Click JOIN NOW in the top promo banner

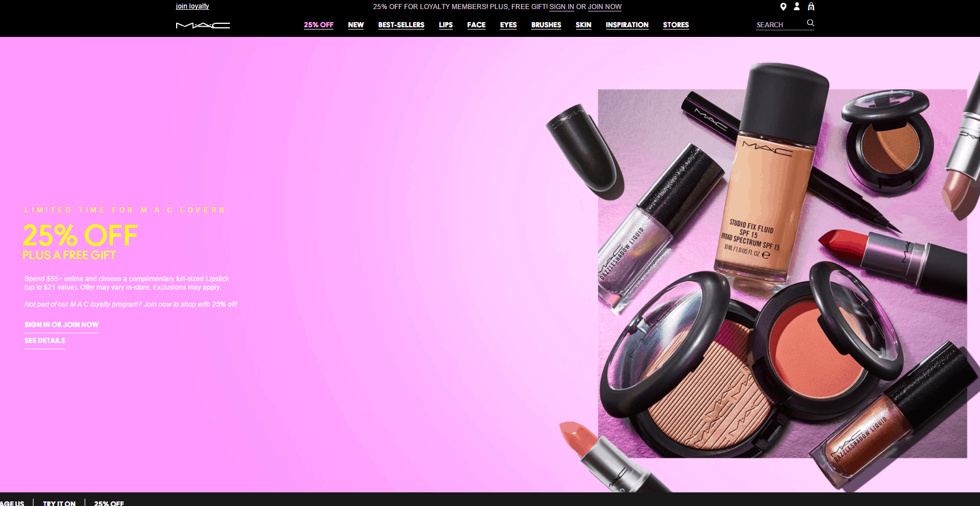click(x=604, y=7)
